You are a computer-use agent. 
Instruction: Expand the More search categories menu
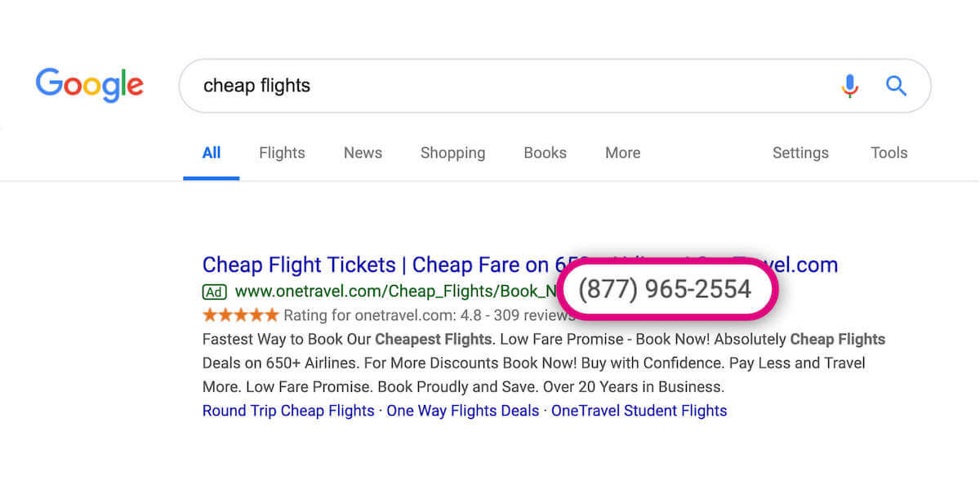(x=622, y=153)
